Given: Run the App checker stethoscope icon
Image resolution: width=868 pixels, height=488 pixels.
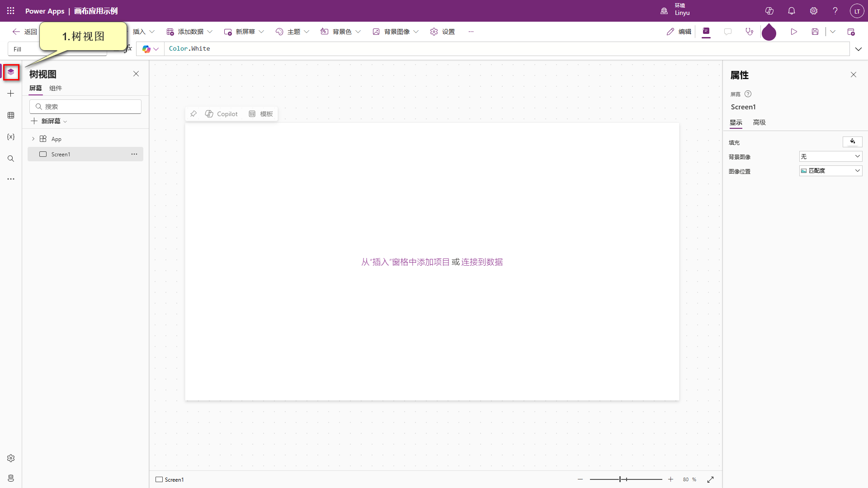Looking at the screenshot, I should (749, 32).
